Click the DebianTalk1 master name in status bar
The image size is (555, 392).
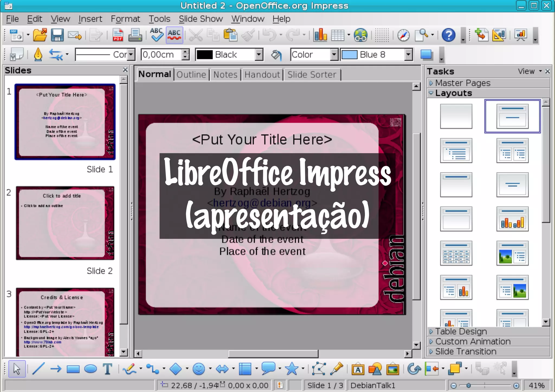[373, 385]
